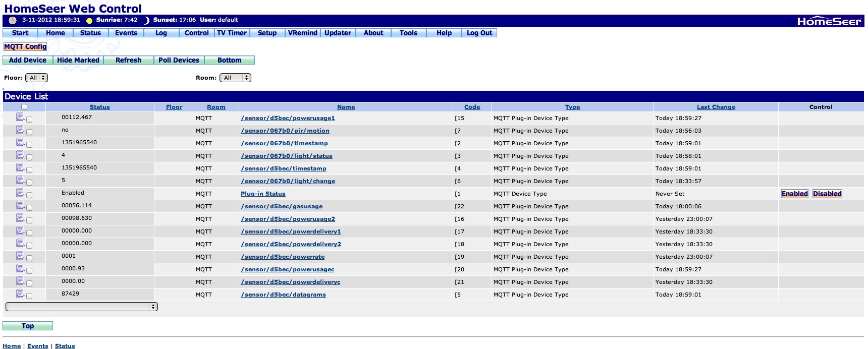Jump to Bottom button
The image size is (868, 349).
pos(230,60)
